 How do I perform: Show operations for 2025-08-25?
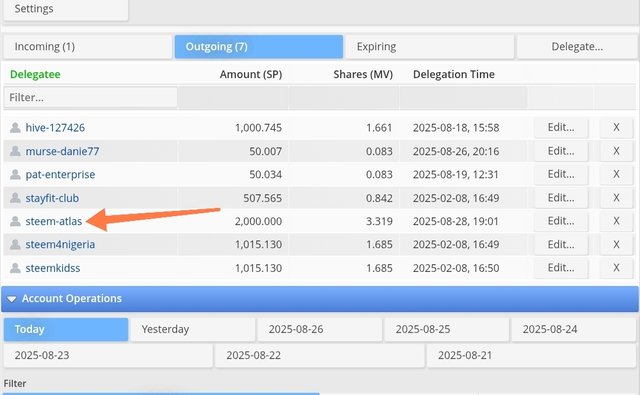[447, 329]
